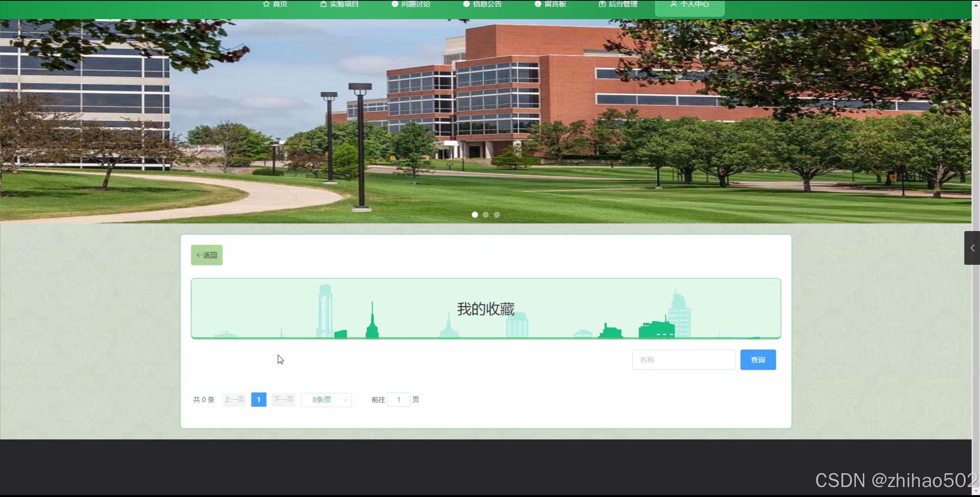This screenshot has height=497, width=980.
Task: Click page number 1 in pagination
Action: pos(258,400)
